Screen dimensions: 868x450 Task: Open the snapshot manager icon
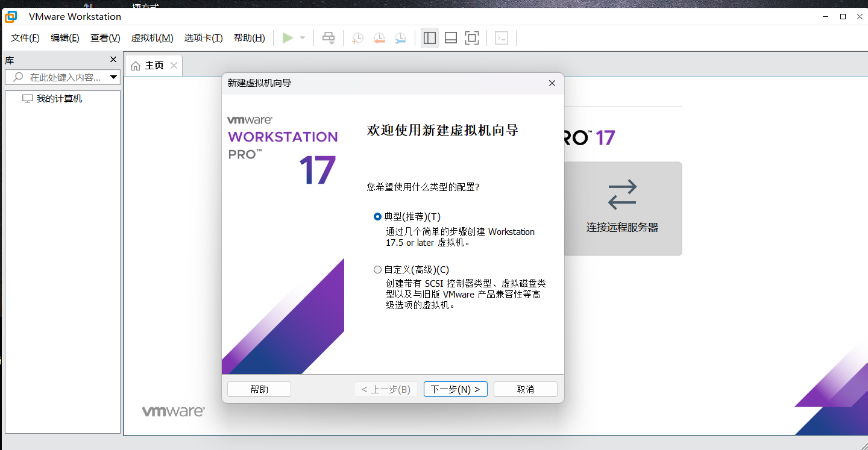coord(400,38)
